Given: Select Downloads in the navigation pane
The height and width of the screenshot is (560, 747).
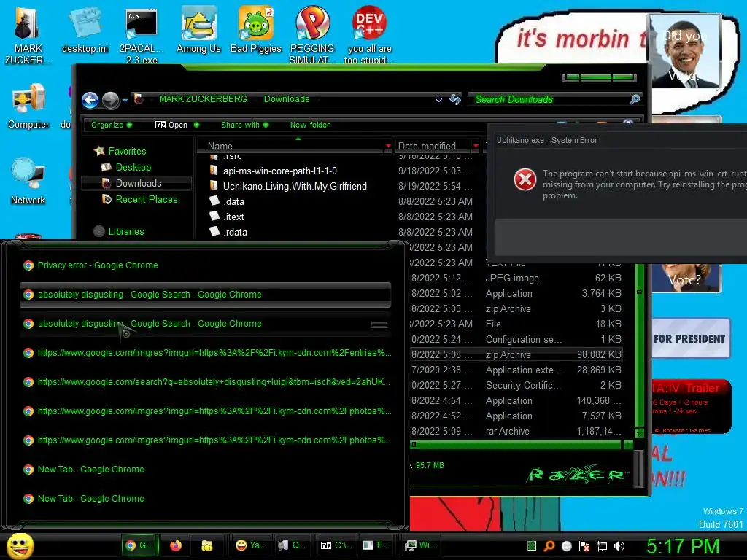Looking at the screenshot, I should pyautogui.click(x=136, y=183).
